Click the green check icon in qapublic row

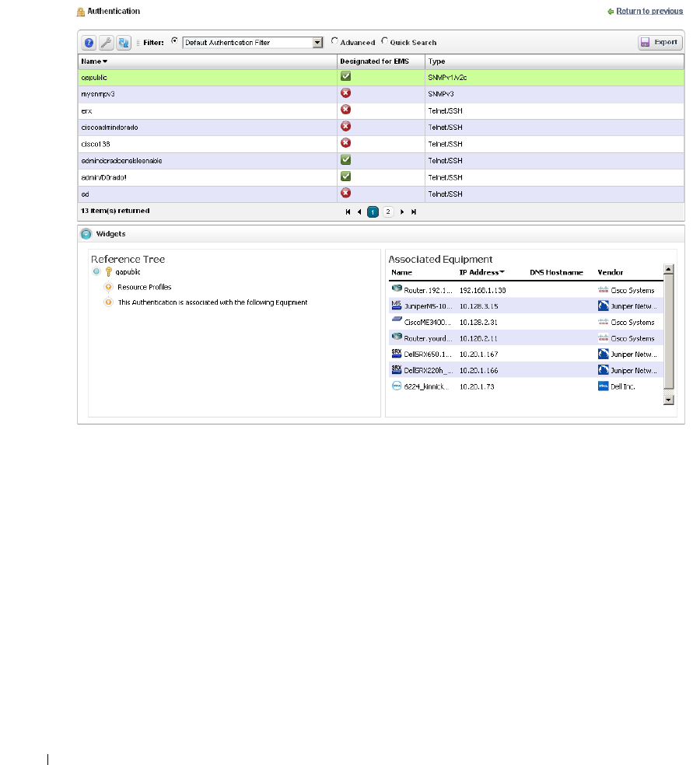point(345,77)
